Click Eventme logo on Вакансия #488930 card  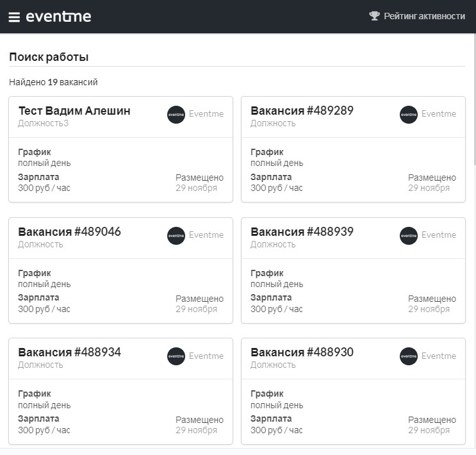[x=409, y=356]
